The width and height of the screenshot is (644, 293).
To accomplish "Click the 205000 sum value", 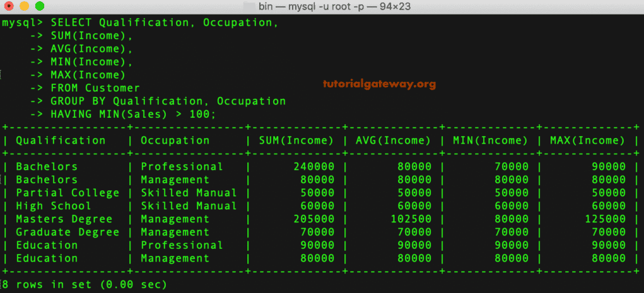I will pos(313,219).
